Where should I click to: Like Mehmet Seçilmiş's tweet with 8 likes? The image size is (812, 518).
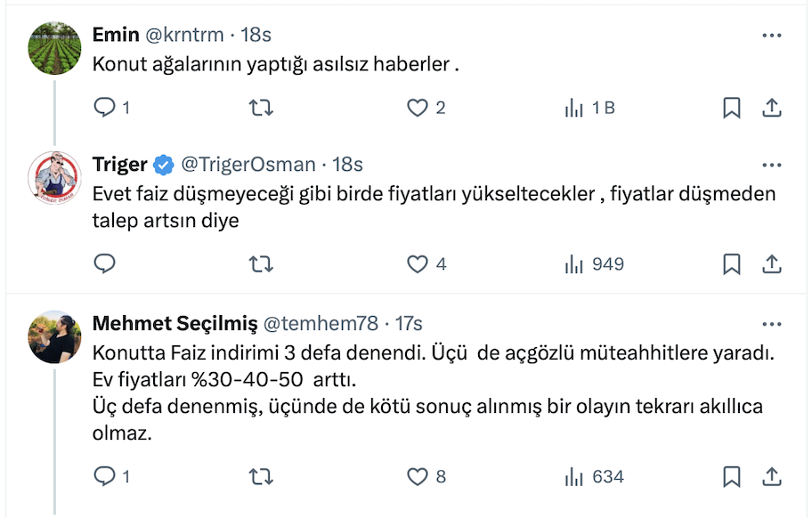(418, 477)
